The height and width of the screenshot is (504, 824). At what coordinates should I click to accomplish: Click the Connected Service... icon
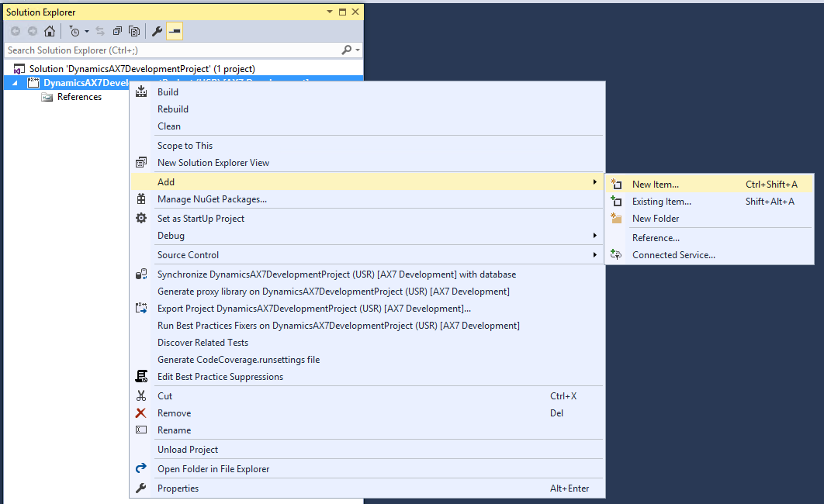coord(617,255)
